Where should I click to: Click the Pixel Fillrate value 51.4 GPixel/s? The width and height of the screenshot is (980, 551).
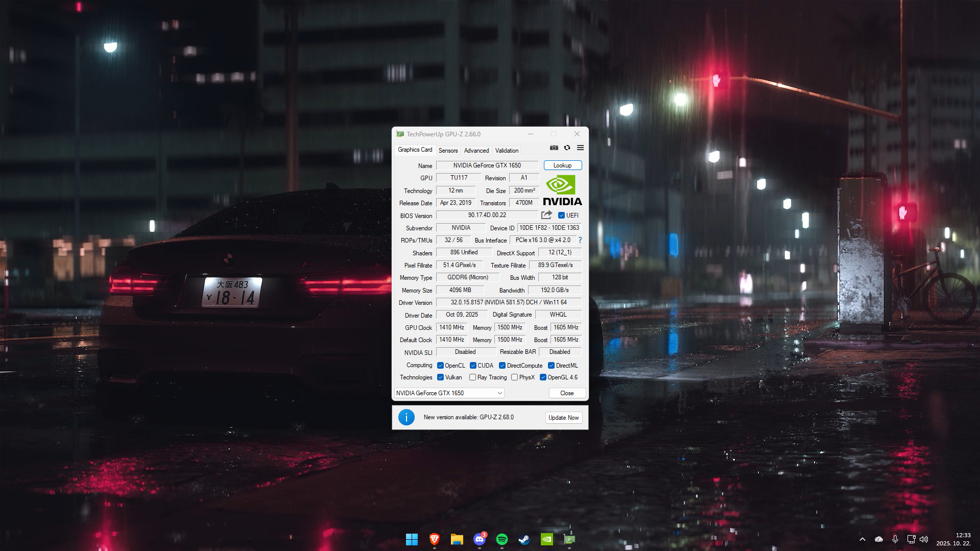pyautogui.click(x=459, y=265)
